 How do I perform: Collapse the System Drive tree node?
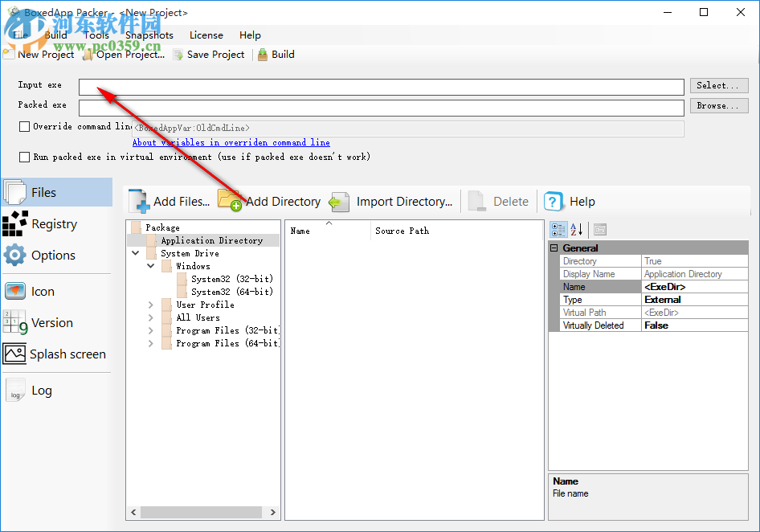[x=136, y=253]
